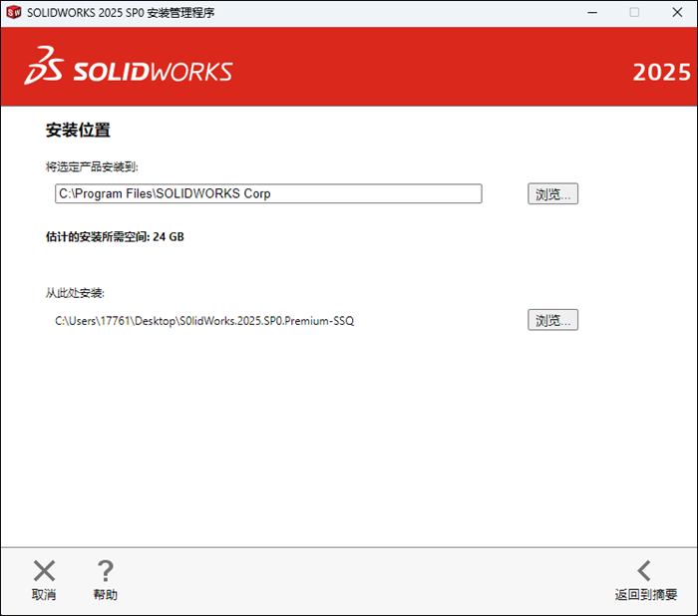Click the SOLIDWORKS app icon in title bar
The width and height of the screenshot is (698, 616).
click(x=13, y=13)
